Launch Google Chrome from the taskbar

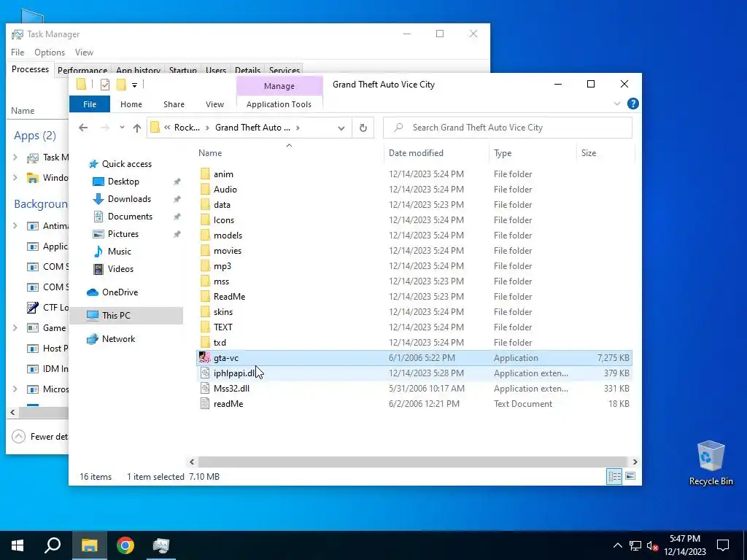click(x=125, y=545)
